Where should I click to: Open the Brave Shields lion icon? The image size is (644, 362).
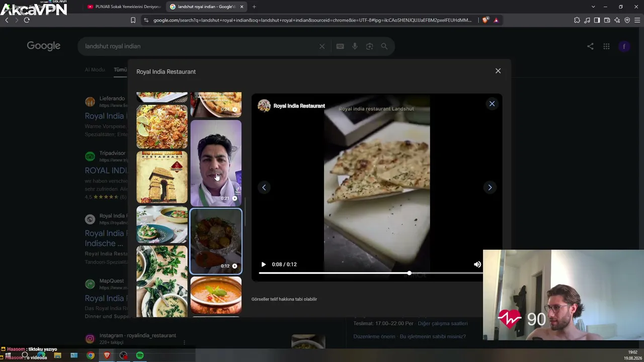click(x=485, y=20)
